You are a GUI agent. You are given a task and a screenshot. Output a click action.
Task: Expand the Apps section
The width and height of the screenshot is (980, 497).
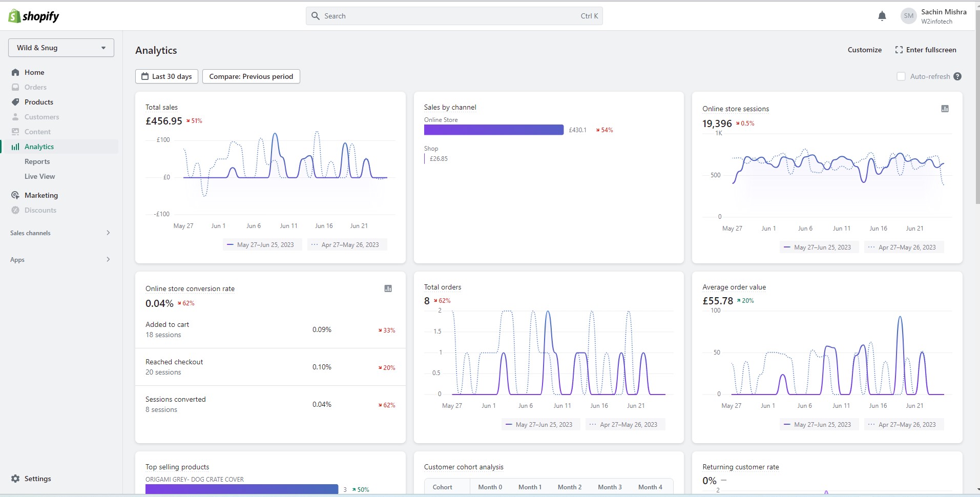[x=60, y=260]
